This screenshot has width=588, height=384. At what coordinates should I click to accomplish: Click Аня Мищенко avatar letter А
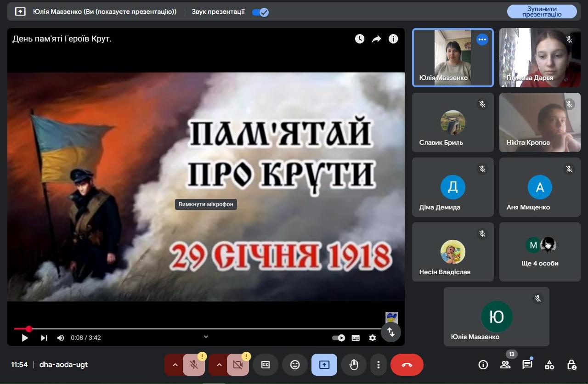pos(540,187)
